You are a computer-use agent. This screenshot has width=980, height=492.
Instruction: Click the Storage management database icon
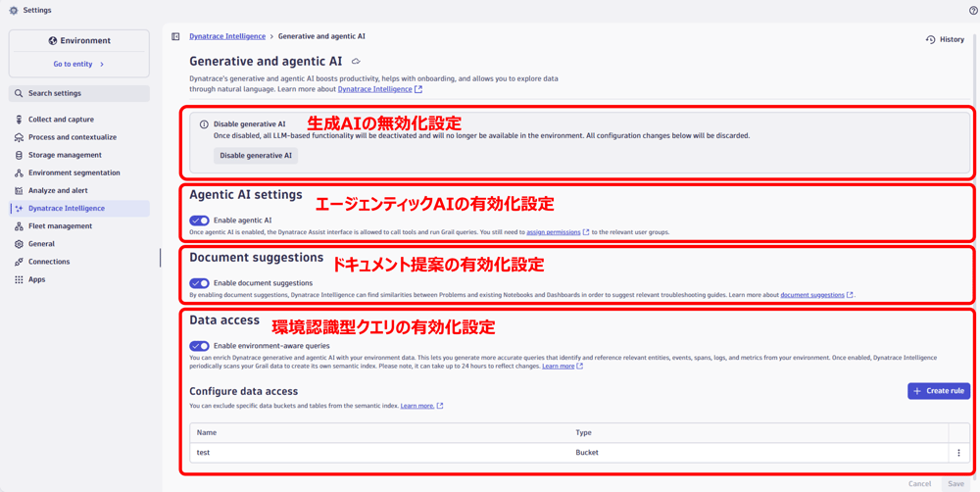click(x=19, y=155)
